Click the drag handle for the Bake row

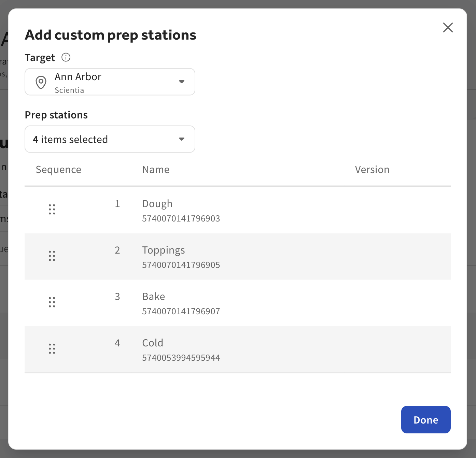52,302
